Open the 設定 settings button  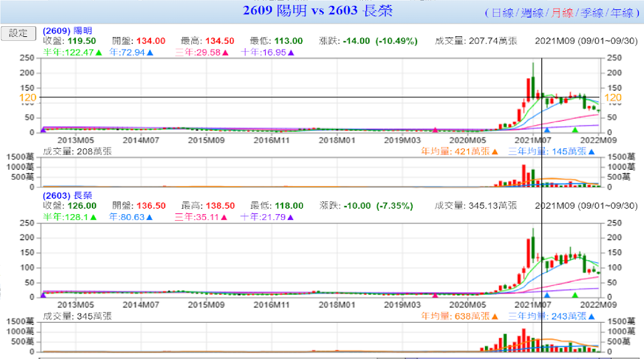tap(19, 34)
